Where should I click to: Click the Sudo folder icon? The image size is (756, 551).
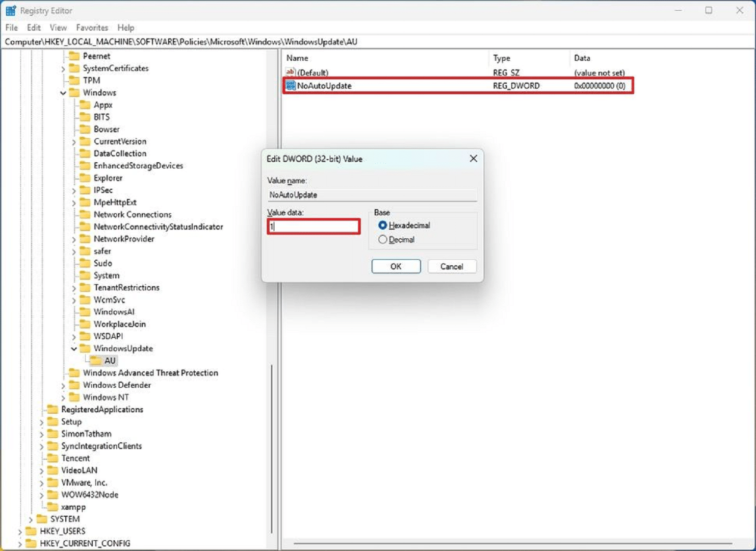(85, 263)
